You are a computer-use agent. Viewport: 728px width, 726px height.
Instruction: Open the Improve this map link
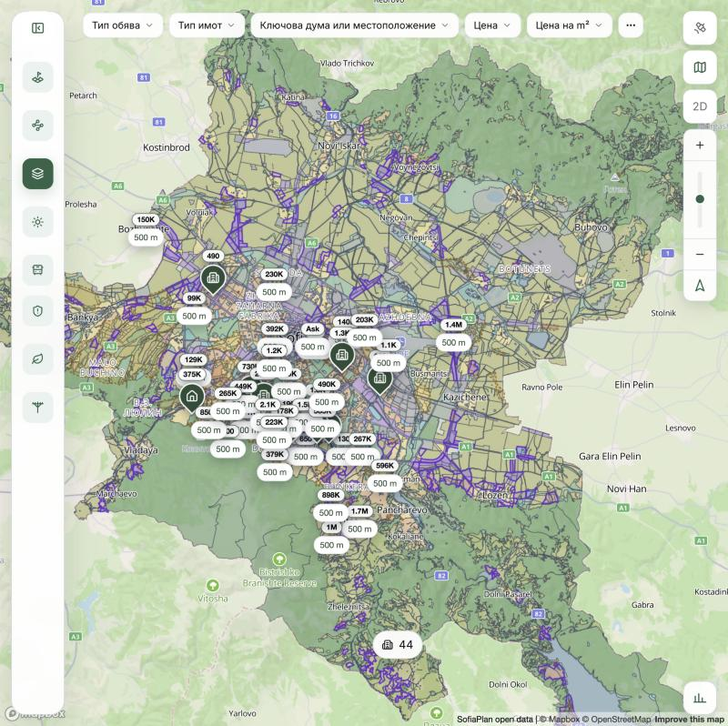[x=689, y=720]
